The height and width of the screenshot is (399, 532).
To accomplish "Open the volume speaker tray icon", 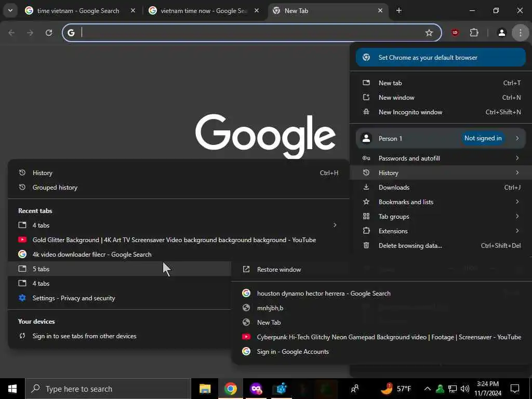I will (465, 389).
